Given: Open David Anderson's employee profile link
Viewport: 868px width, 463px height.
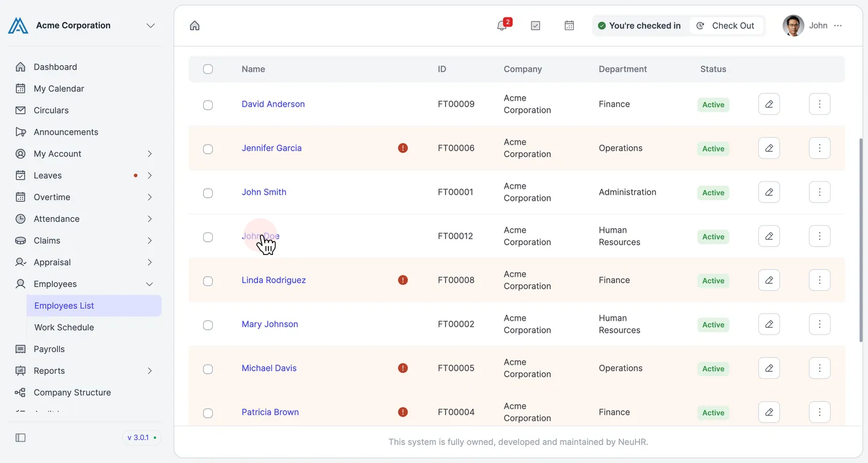Looking at the screenshot, I should coord(273,104).
